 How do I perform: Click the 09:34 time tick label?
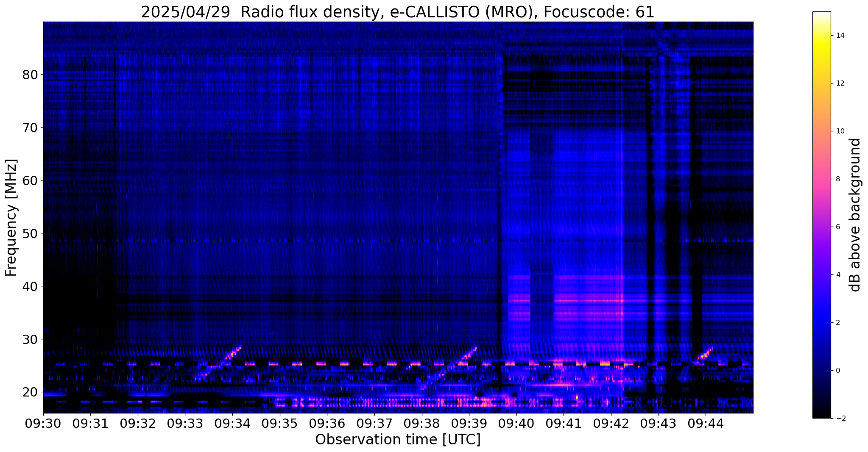232,423
